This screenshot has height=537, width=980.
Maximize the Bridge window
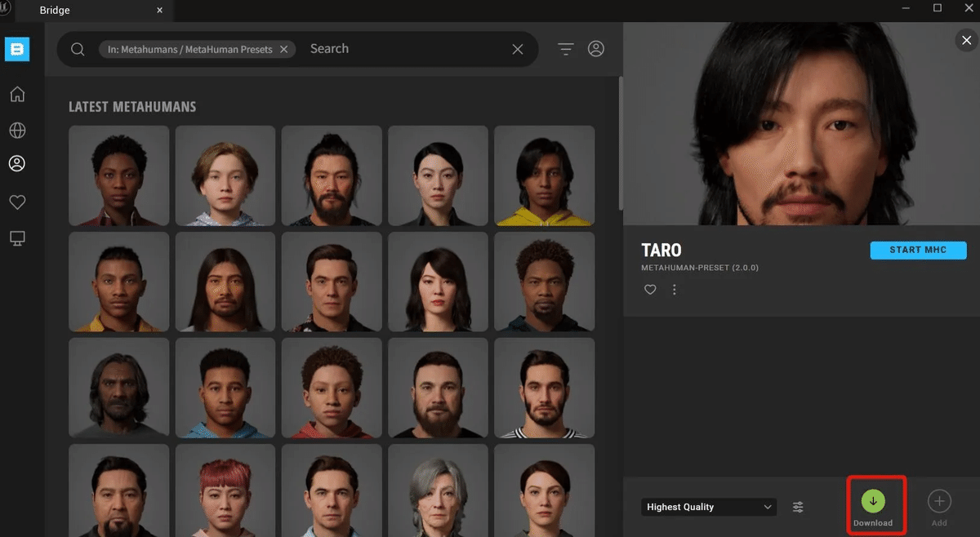tap(938, 8)
